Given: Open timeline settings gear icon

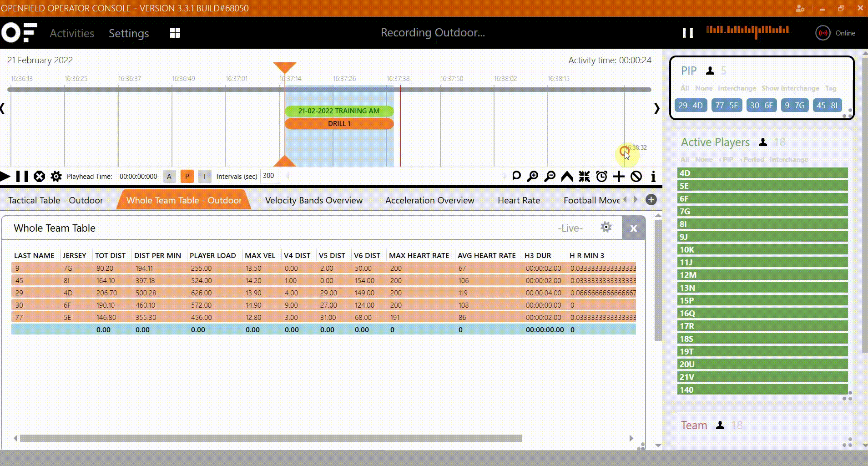Looking at the screenshot, I should click(56, 176).
